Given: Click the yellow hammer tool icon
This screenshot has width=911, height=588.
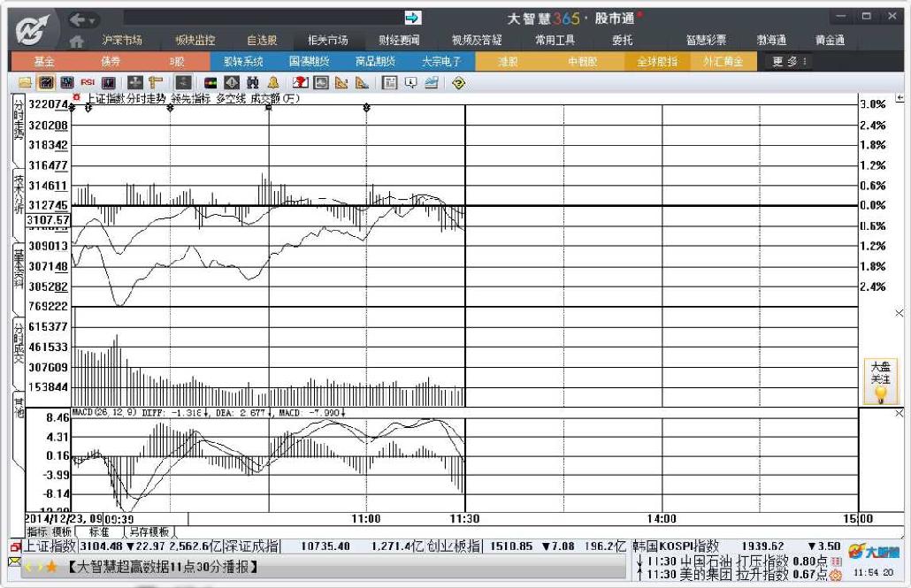Looking at the screenshot, I should pos(155,83).
